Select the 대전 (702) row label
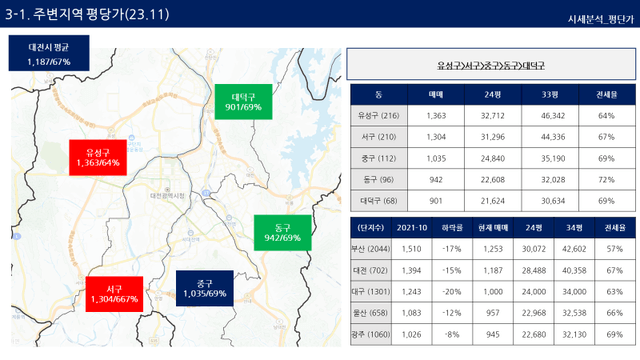 [x=371, y=270]
